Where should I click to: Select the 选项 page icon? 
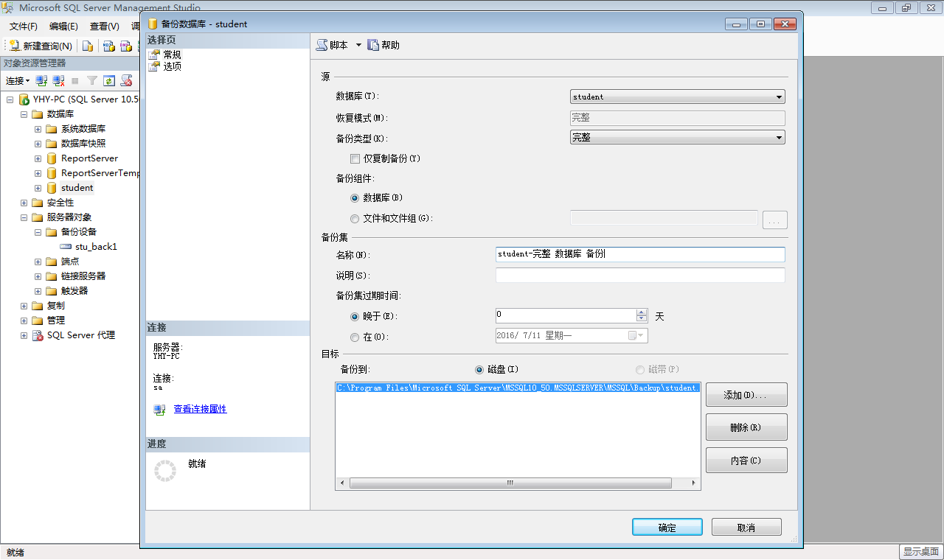154,66
